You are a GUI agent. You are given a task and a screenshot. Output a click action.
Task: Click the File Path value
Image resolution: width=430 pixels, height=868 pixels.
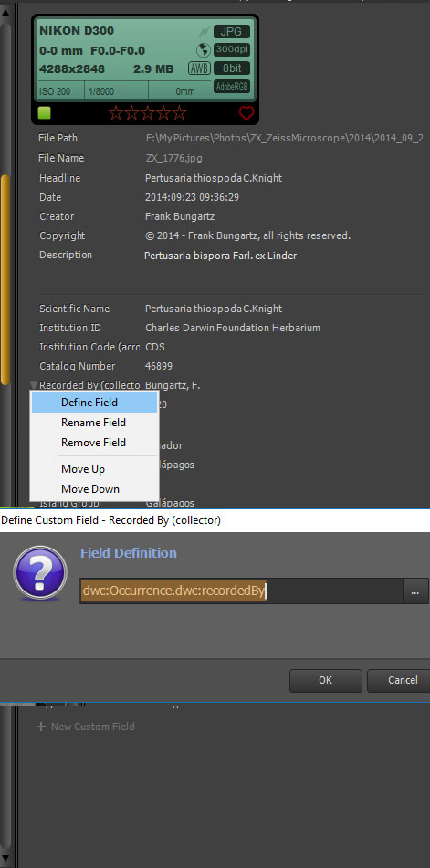285,138
